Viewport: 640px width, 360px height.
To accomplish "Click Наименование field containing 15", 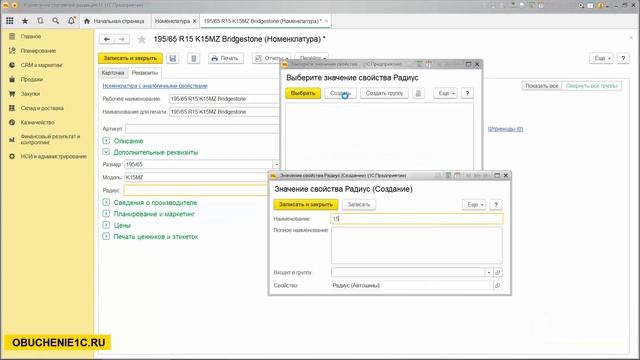I will [x=417, y=219].
